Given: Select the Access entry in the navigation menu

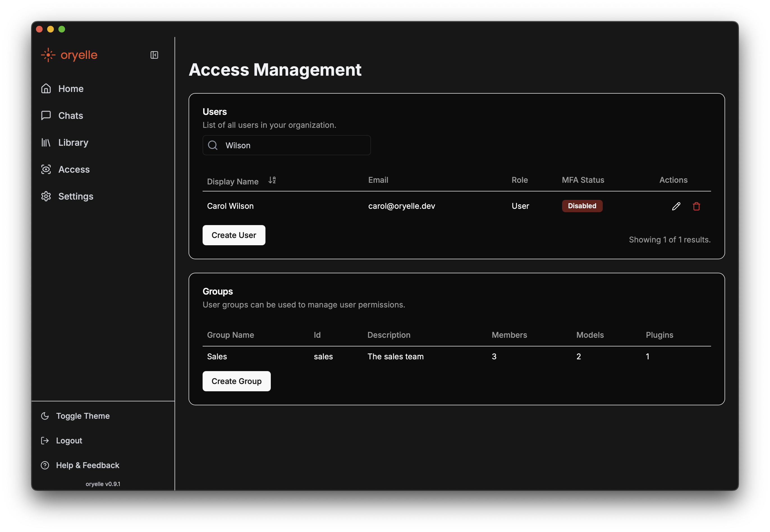Looking at the screenshot, I should [x=74, y=169].
